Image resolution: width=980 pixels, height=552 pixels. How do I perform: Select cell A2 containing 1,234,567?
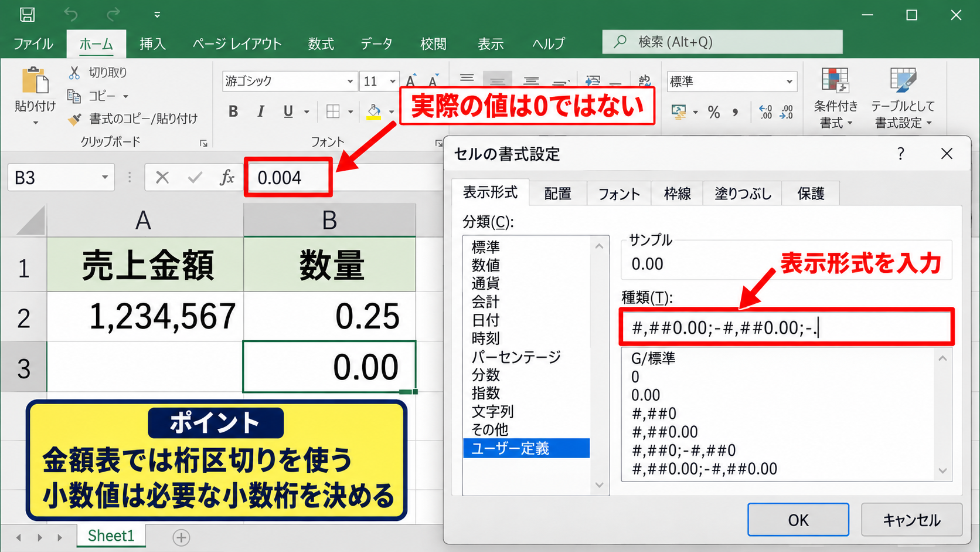click(x=145, y=317)
